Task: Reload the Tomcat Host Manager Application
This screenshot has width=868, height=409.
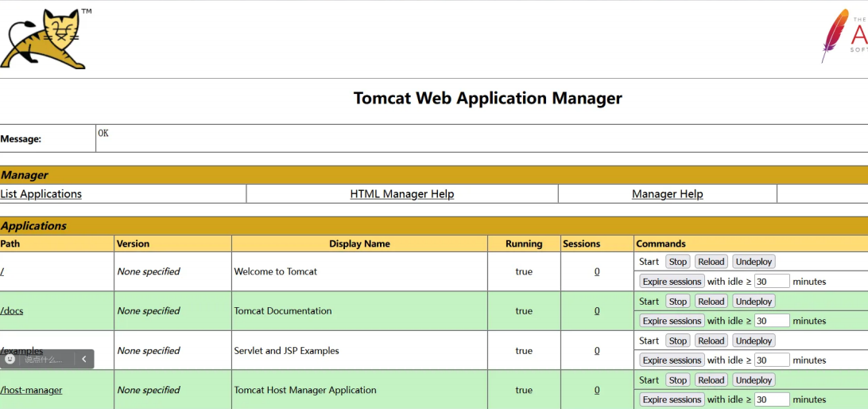Action: [711, 380]
